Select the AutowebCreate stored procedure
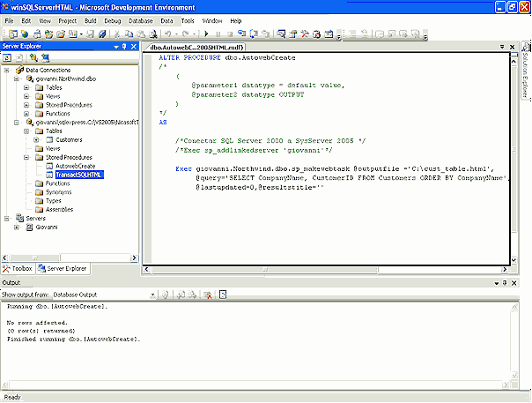 [76, 166]
